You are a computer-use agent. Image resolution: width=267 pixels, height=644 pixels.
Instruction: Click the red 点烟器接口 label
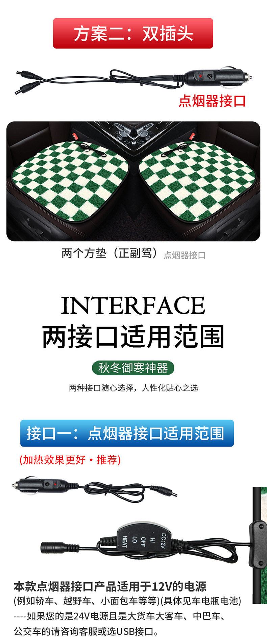(x=212, y=101)
